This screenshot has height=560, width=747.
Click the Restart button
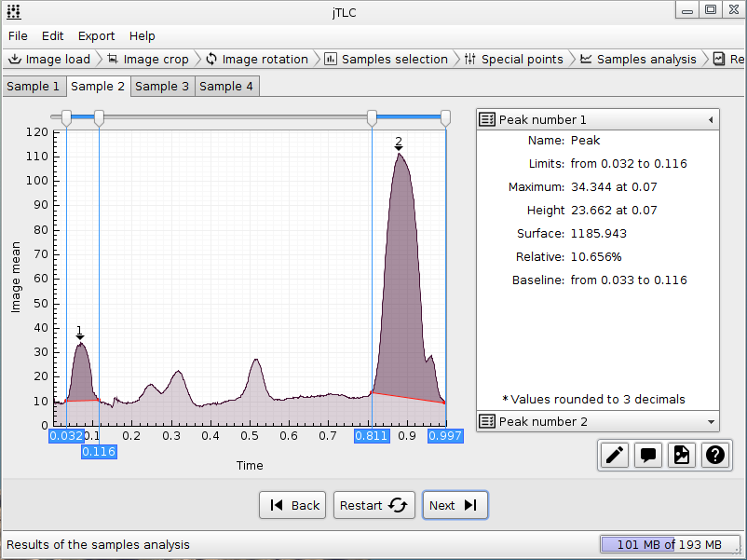pos(374,505)
